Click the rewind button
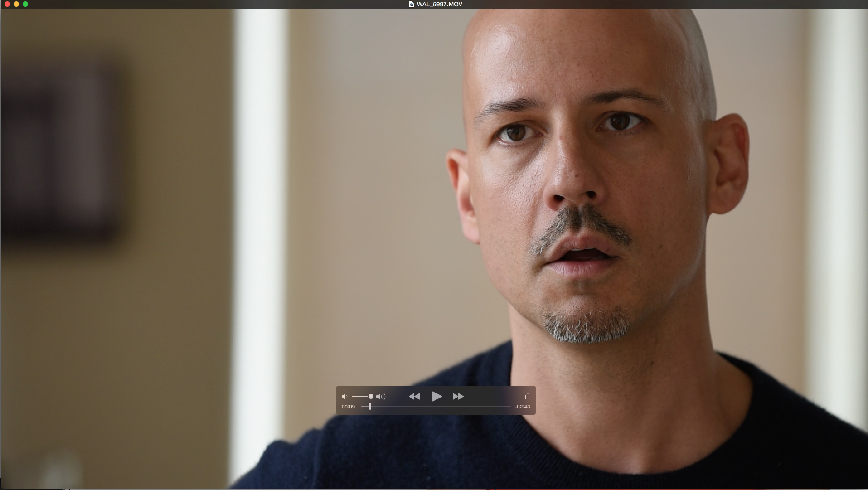Image resolution: width=868 pixels, height=490 pixels. (x=414, y=397)
